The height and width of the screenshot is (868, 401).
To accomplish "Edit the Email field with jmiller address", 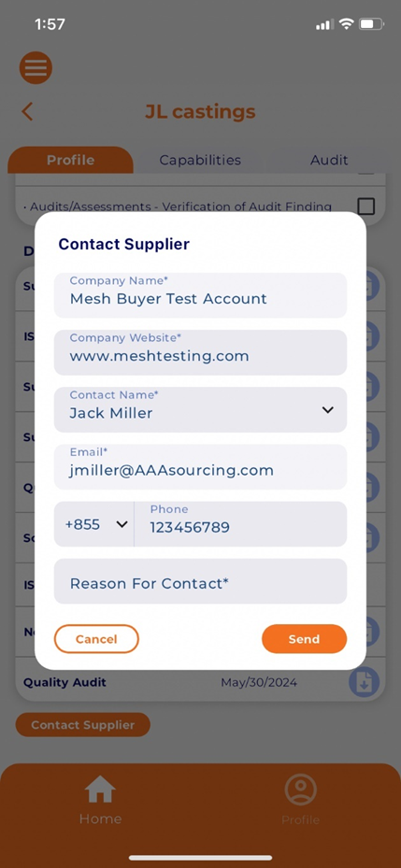I will point(200,466).
